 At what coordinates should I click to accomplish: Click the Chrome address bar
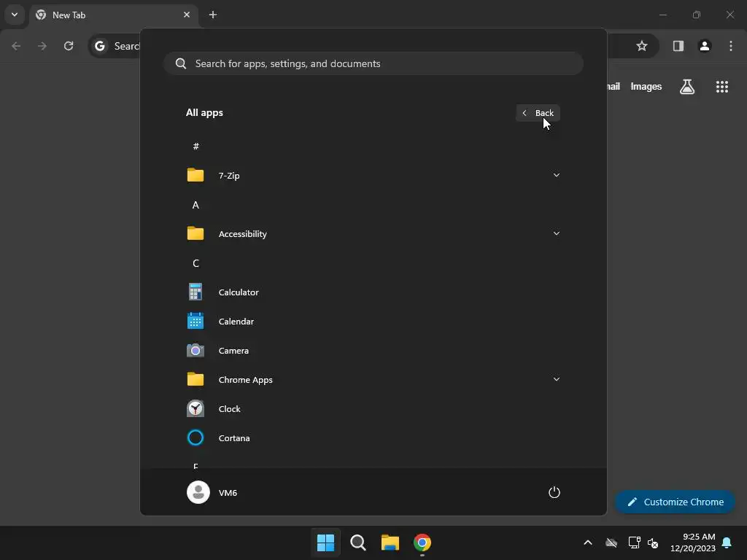pyautogui.click(x=374, y=46)
